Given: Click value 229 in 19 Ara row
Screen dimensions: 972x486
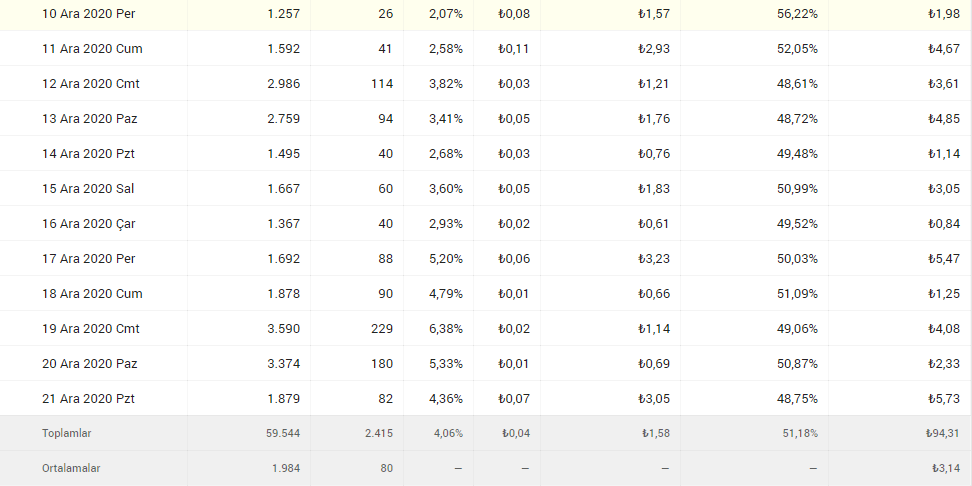Looking at the screenshot, I should (x=381, y=329).
